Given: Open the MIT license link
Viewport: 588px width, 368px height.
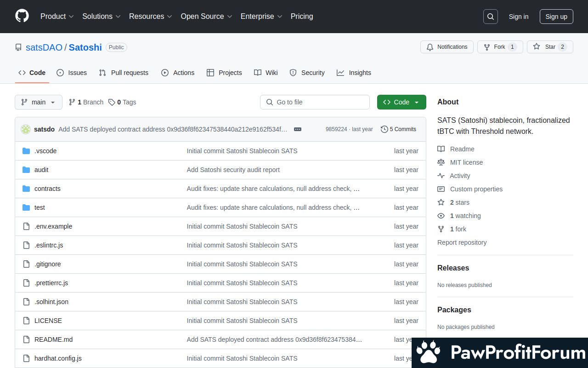Looking at the screenshot, I should [x=466, y=162].
